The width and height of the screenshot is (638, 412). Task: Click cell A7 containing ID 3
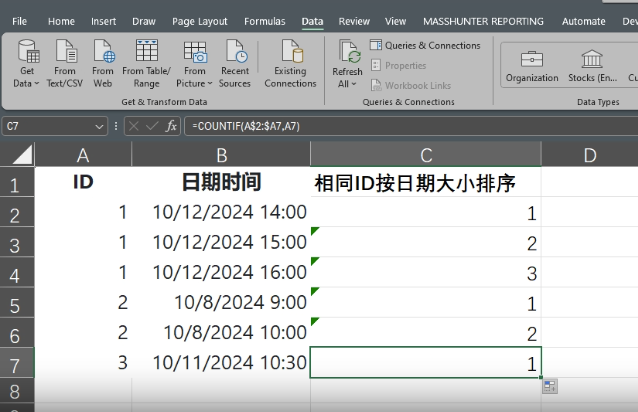83,362
